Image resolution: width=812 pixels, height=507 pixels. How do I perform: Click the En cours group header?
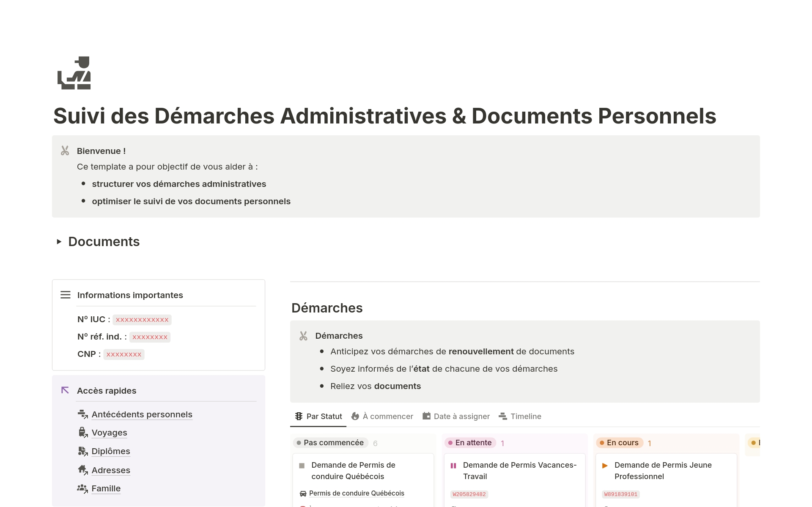pyautogui.click(x=620, y=443)
